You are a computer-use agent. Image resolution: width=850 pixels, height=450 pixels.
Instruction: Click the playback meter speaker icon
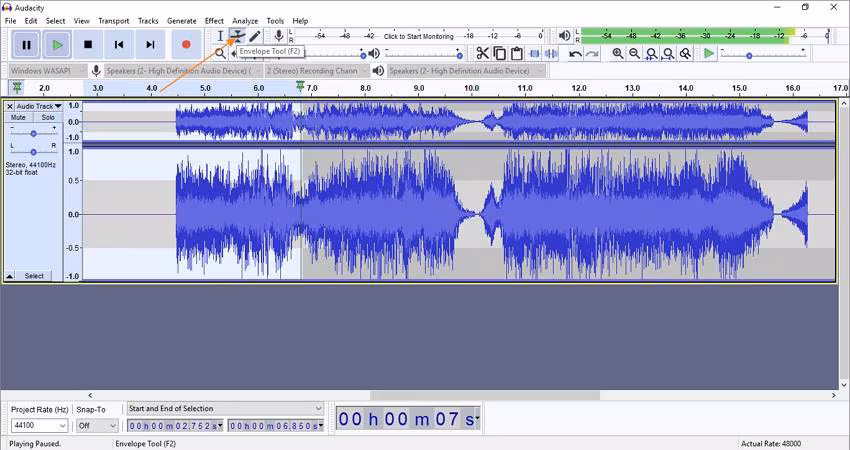pos(564,36)
